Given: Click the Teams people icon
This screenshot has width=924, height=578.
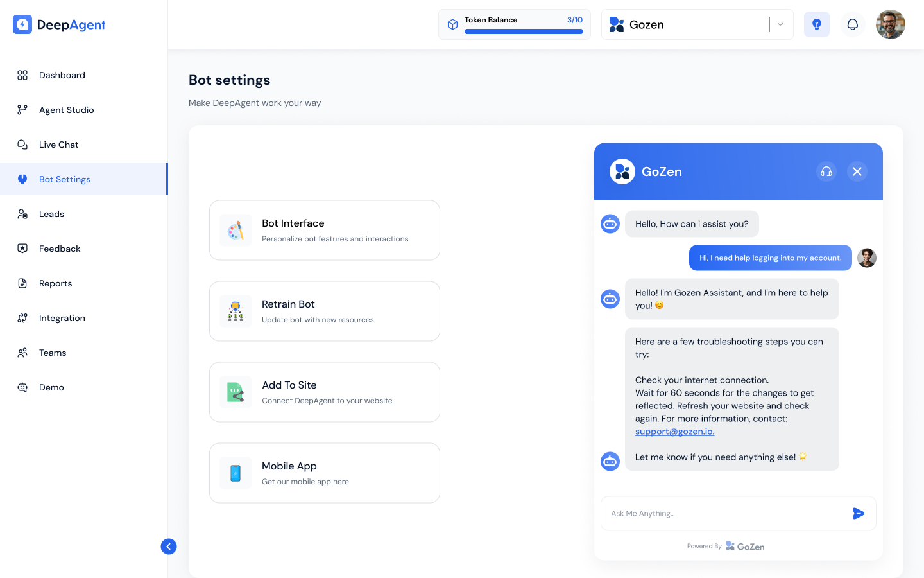Looking at the screenshot, I should click(22, 353).
